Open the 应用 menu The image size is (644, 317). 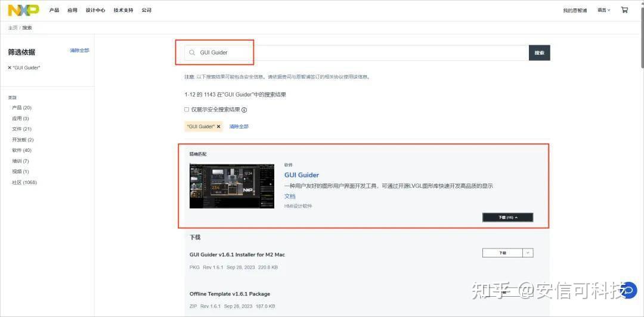[72, 10]
